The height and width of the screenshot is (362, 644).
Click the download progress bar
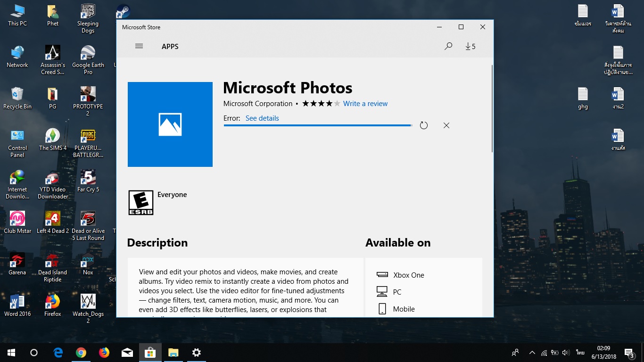click(x=318, y=125)
